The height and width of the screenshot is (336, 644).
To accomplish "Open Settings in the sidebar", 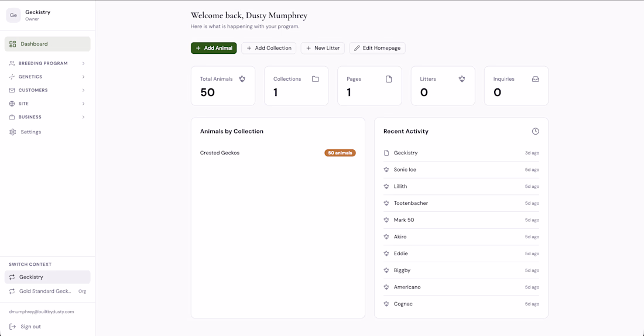I will tap(47, 132).
